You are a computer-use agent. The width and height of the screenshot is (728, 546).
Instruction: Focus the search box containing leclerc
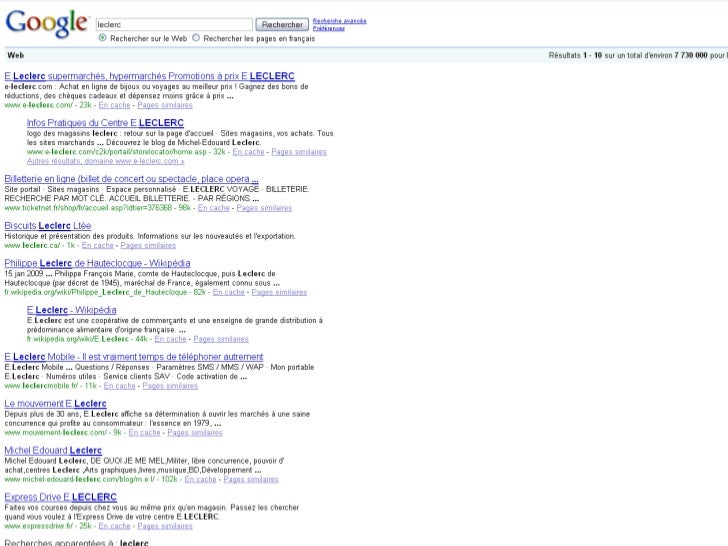tap(174, 24)
